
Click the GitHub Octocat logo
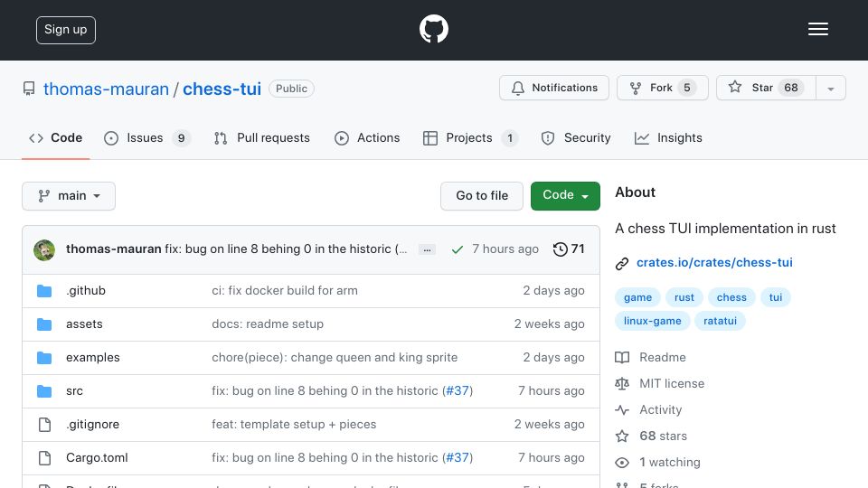(433, 29)
